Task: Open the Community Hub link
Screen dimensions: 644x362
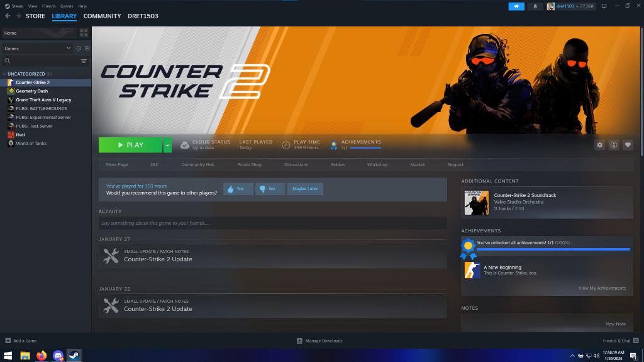Action: click(198, 164)
